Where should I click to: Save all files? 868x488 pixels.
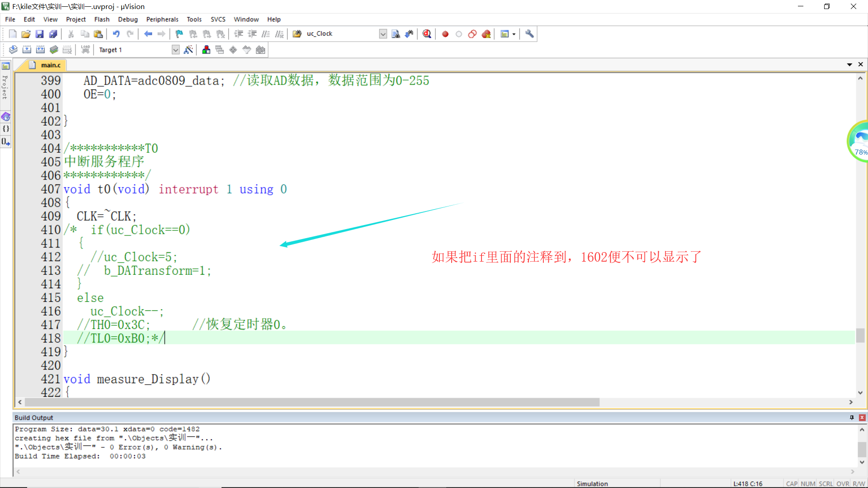tap(53, 34)
